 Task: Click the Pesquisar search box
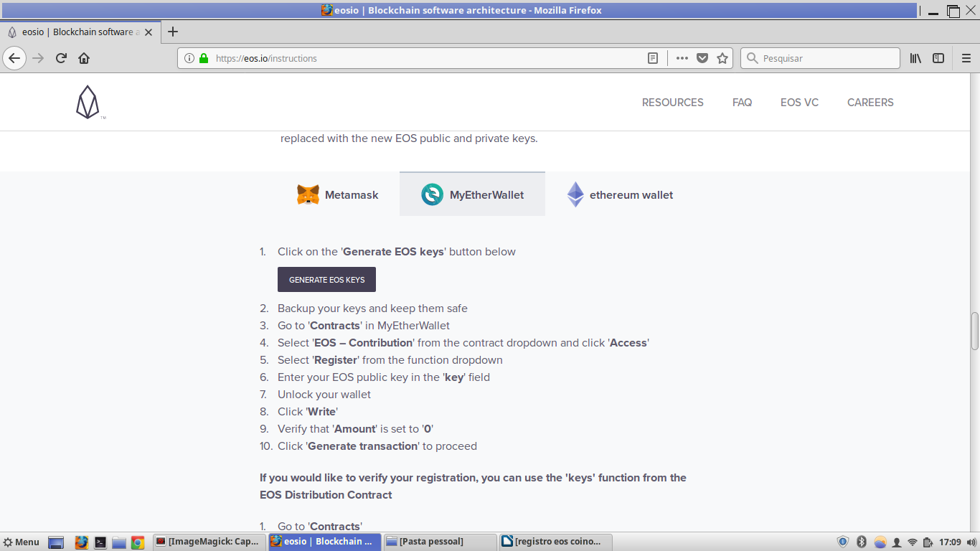820,58
